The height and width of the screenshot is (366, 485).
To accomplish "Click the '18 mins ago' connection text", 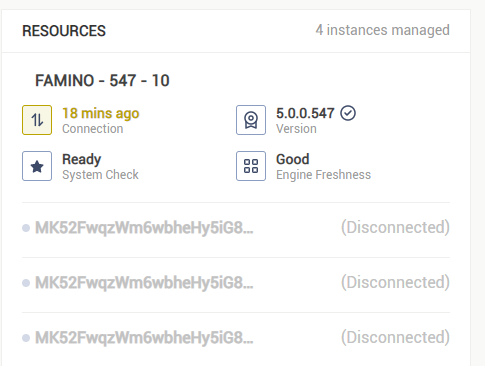I will [101, 113].
